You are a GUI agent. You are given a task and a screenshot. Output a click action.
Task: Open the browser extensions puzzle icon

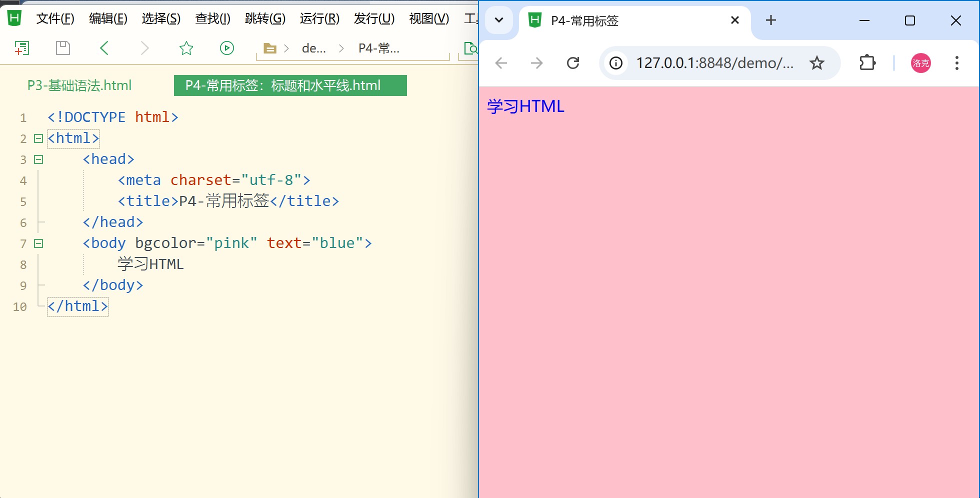click(867, 63)
